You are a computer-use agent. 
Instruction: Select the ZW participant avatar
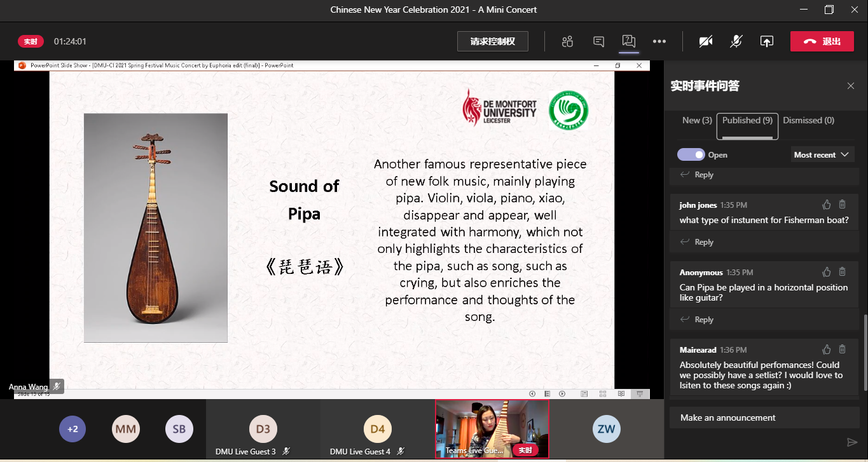[606, 429]
